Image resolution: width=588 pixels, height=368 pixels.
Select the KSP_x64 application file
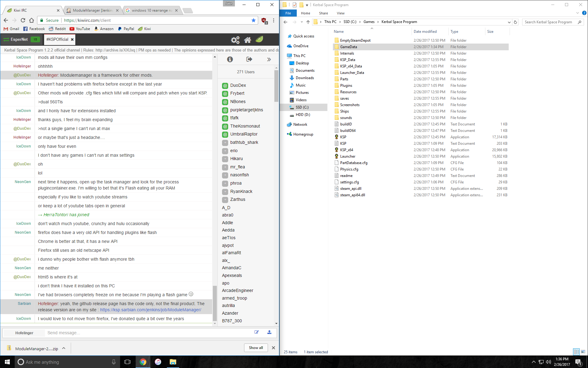click(420, 150)
